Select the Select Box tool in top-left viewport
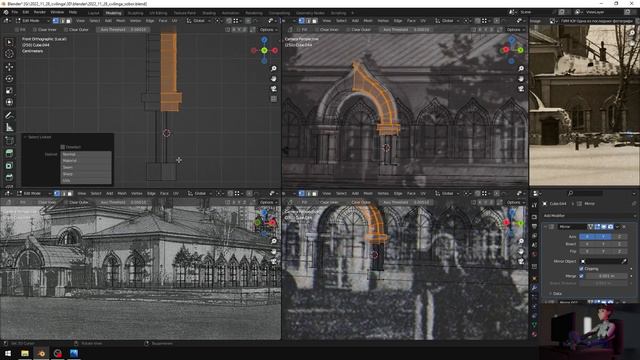Viewport: 640px width, 360px height. click(9, 42)
